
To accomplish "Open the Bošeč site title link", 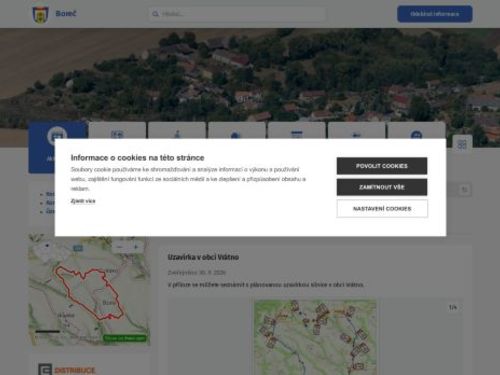I will coord(66,14).
